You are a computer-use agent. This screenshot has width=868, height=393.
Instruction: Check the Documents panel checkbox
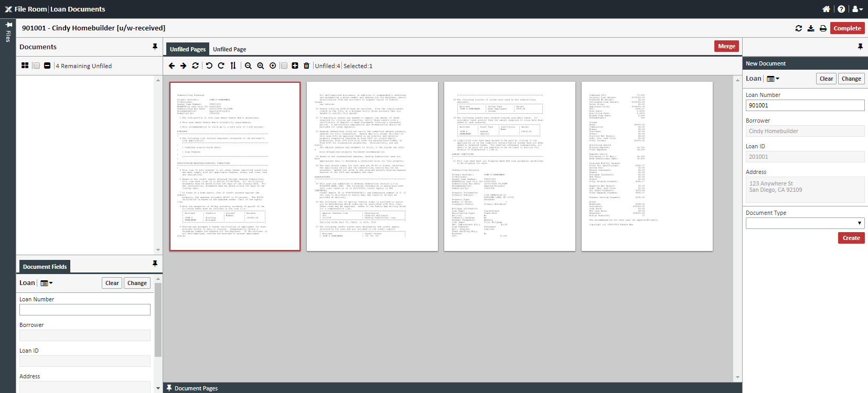37,65
